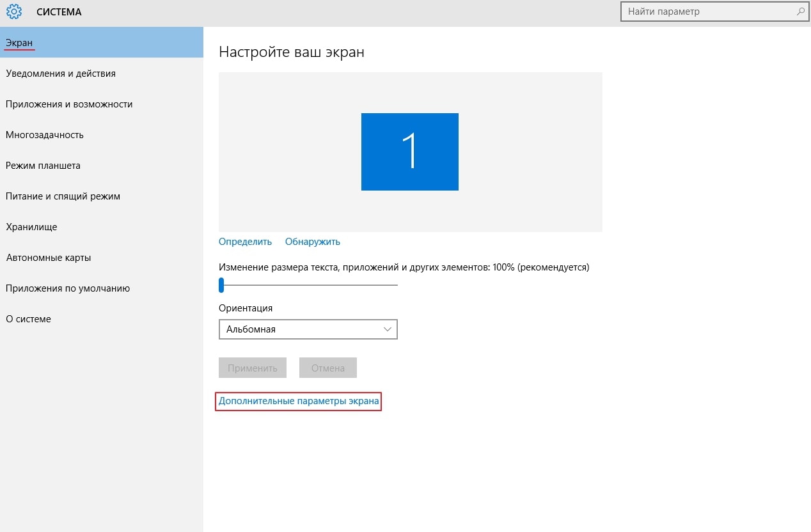Open Дополнительные параметры экрана link

pos(299,402)
